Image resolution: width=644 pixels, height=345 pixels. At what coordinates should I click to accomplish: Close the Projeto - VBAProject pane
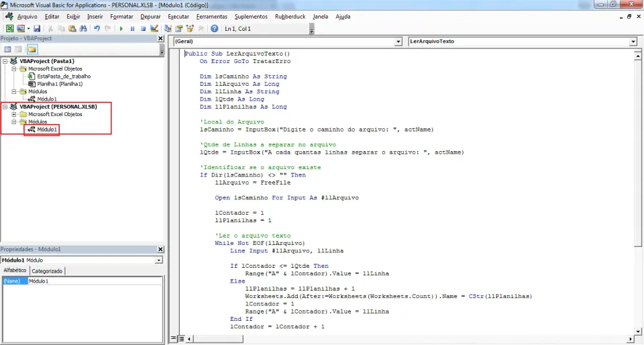click(160, 38)
